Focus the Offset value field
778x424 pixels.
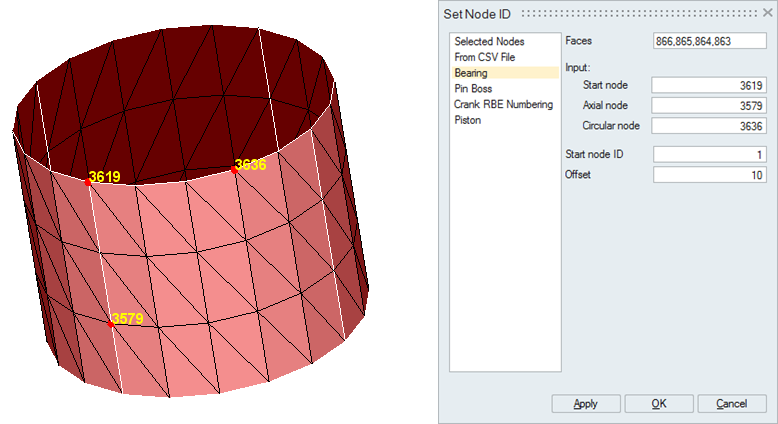point(709,175)
